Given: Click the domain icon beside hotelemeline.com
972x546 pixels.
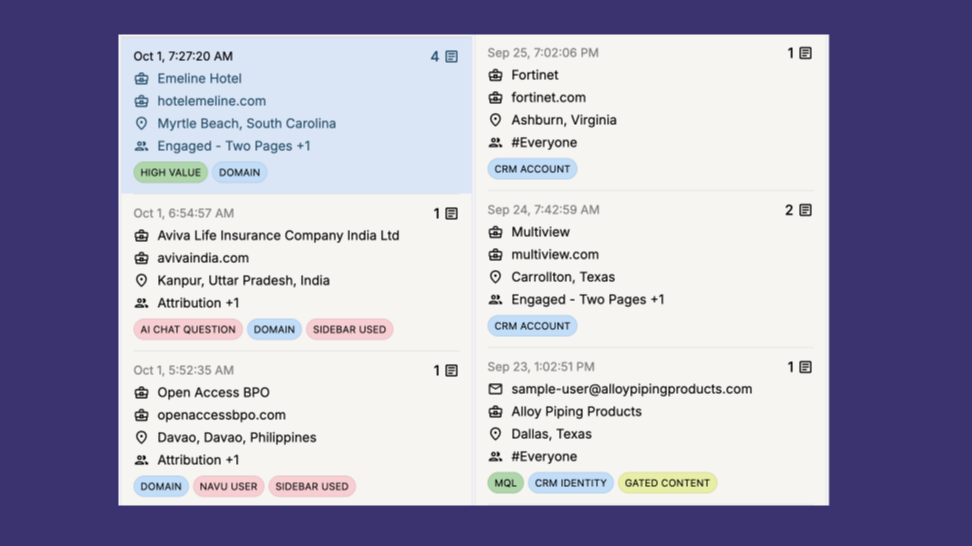Looking at the screenshot, I should [x=141, y=101].
